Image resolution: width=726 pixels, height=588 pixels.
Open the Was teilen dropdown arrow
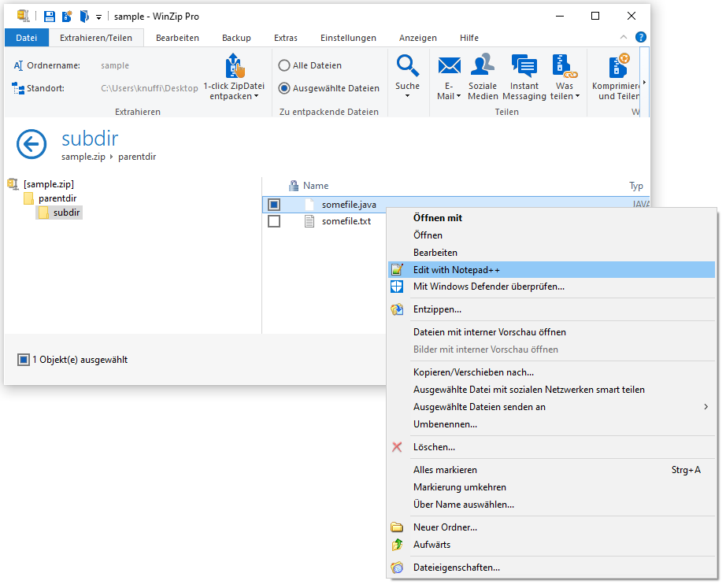[x=577, y=96]
